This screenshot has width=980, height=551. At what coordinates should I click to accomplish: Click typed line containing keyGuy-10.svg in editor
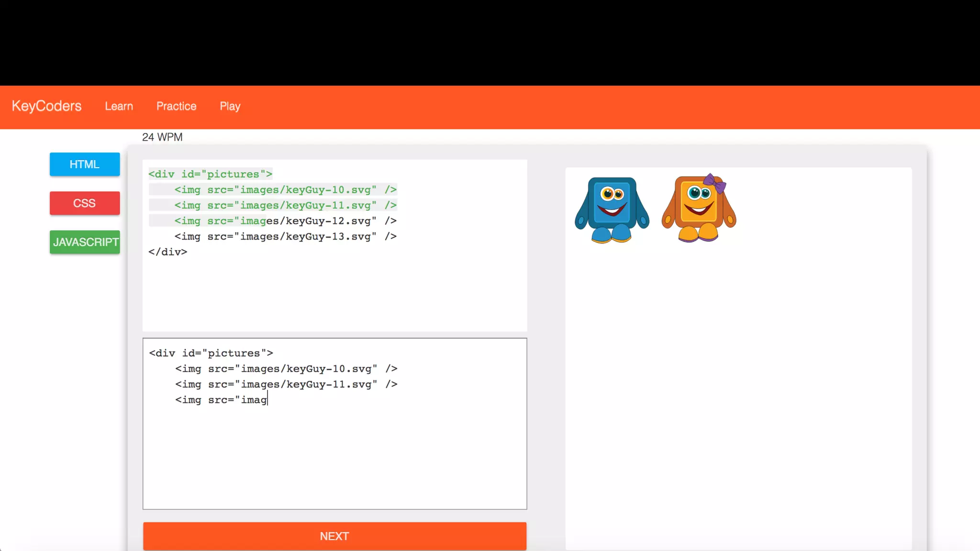286,369
